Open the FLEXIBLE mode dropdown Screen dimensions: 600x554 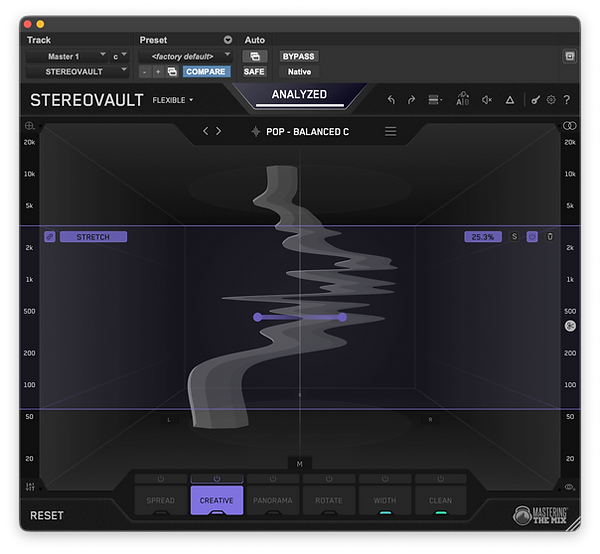173,100
